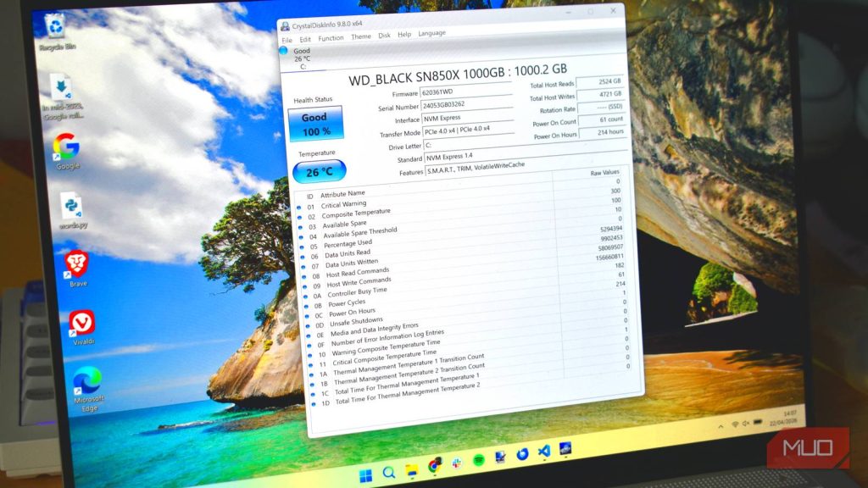The width and height of the screenshot is (868, 488).
Task: Click the Raw Values column header
Action: tap(604, 173)
